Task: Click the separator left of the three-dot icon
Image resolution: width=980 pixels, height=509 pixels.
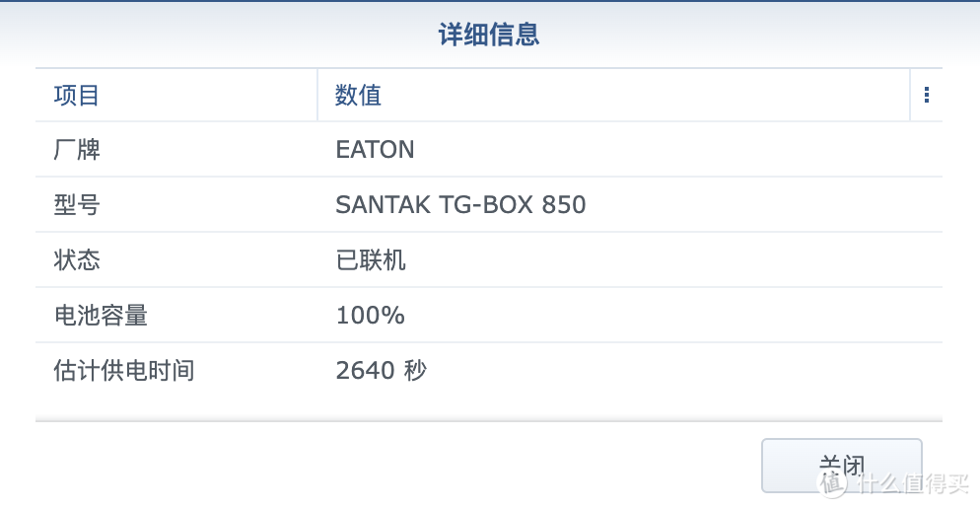Action: click(910, 96)
